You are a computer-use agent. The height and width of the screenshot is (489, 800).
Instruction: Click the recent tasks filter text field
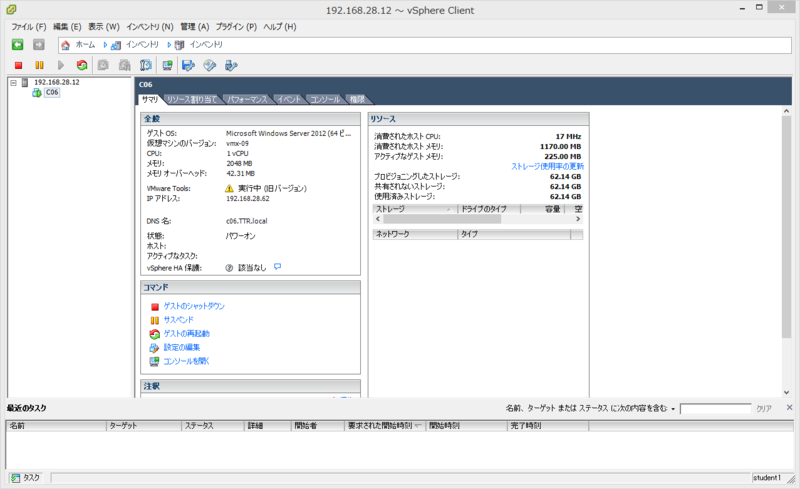(715, 409)
